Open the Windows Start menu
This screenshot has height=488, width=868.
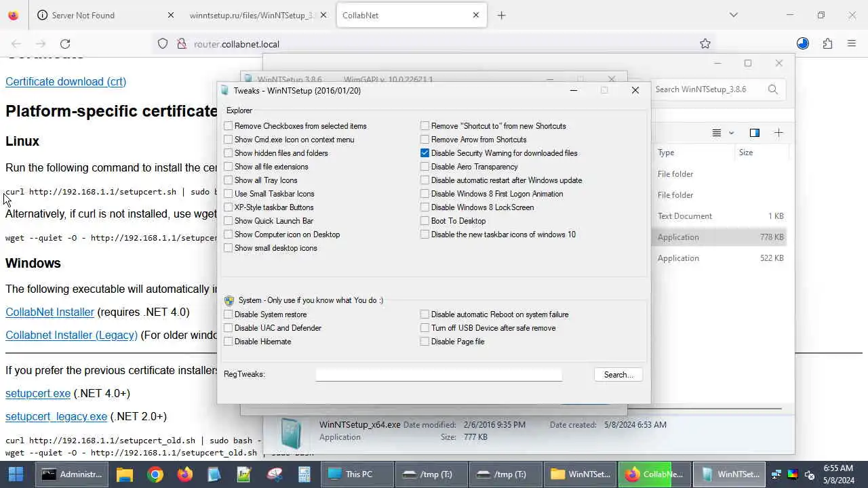click(x=16, y=474)
